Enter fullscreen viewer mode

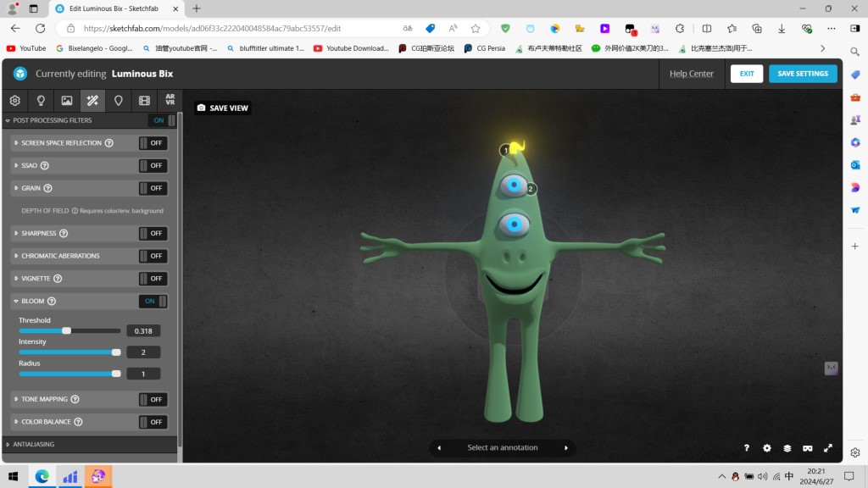828,448
